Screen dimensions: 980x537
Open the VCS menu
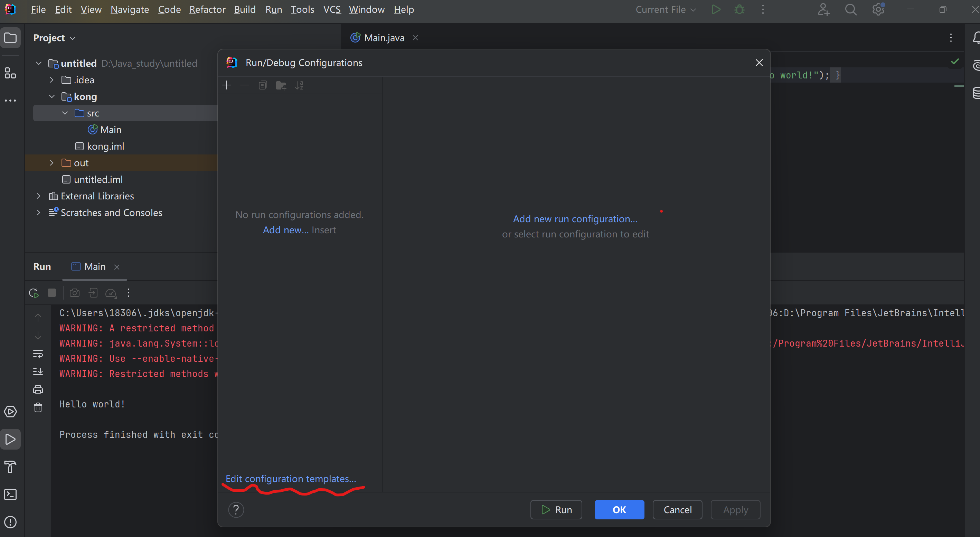pos(332,10)
